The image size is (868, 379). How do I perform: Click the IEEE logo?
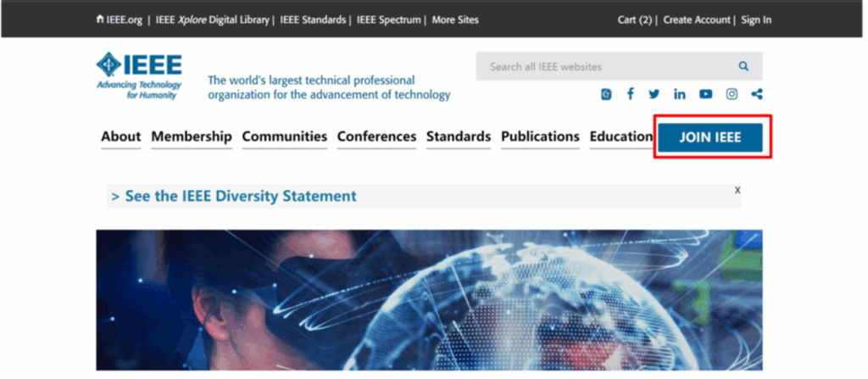click(139, 76)
